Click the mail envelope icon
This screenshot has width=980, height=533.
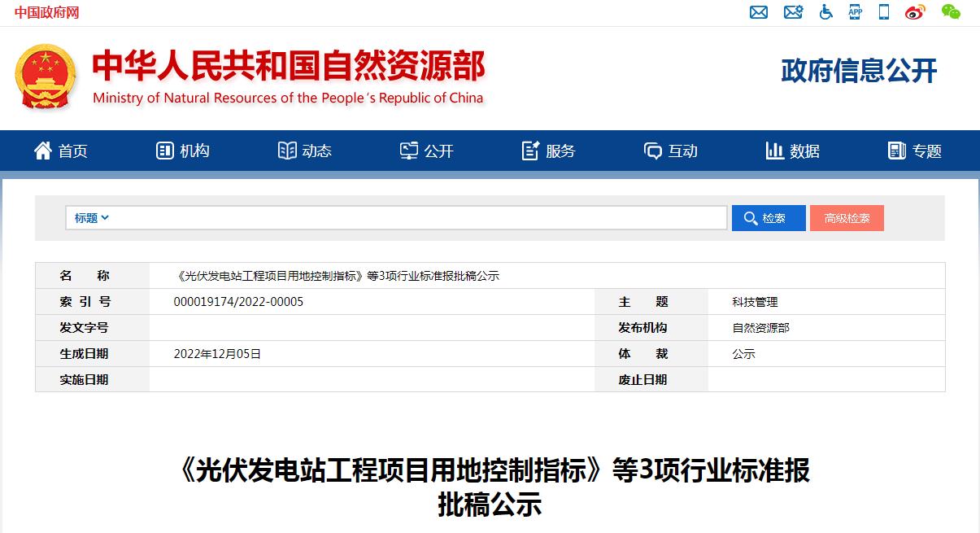coord(759,12)
